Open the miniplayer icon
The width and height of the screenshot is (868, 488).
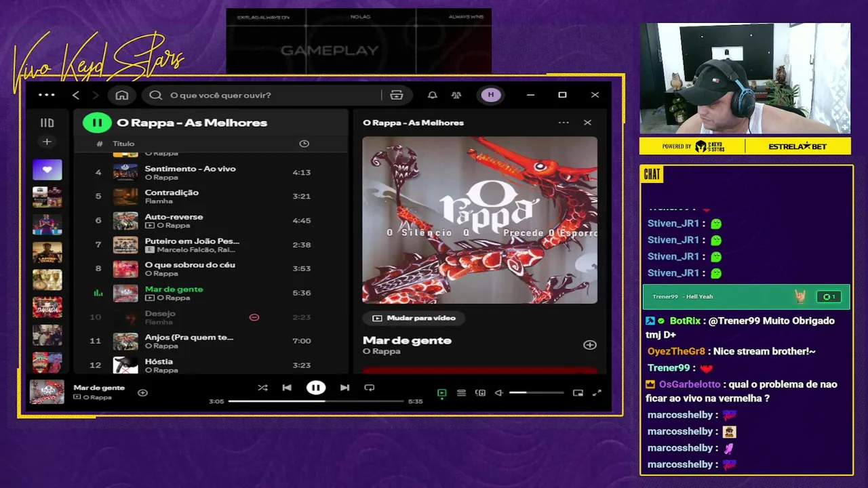tap(578, 392)
